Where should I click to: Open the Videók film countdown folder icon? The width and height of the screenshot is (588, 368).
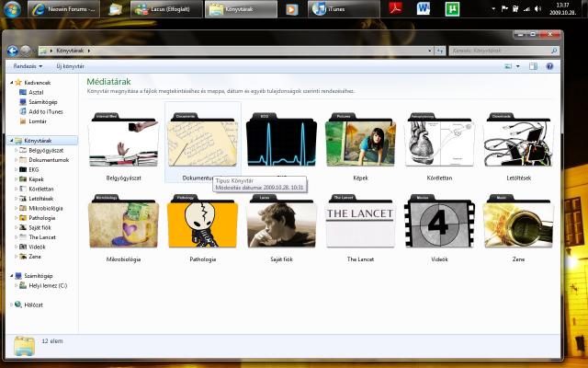tap(439, 221)
